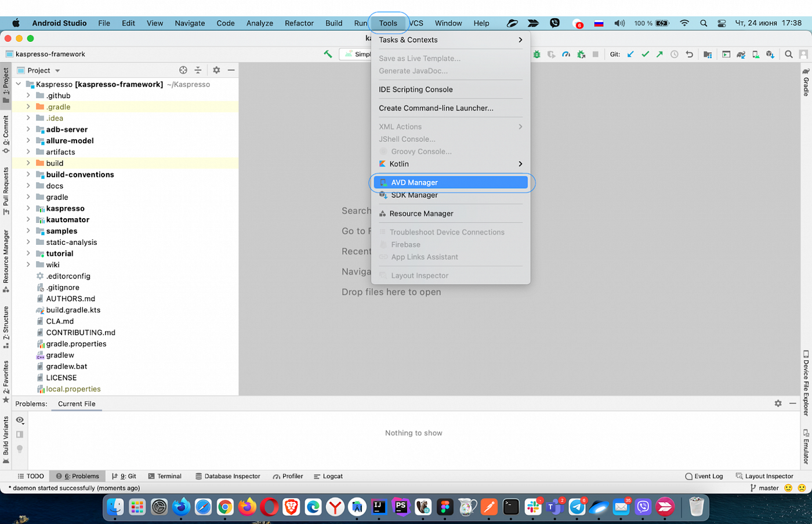Click the Make Project hammer icon
Viewport: 812px width, 524px height.
click(328, 54)
